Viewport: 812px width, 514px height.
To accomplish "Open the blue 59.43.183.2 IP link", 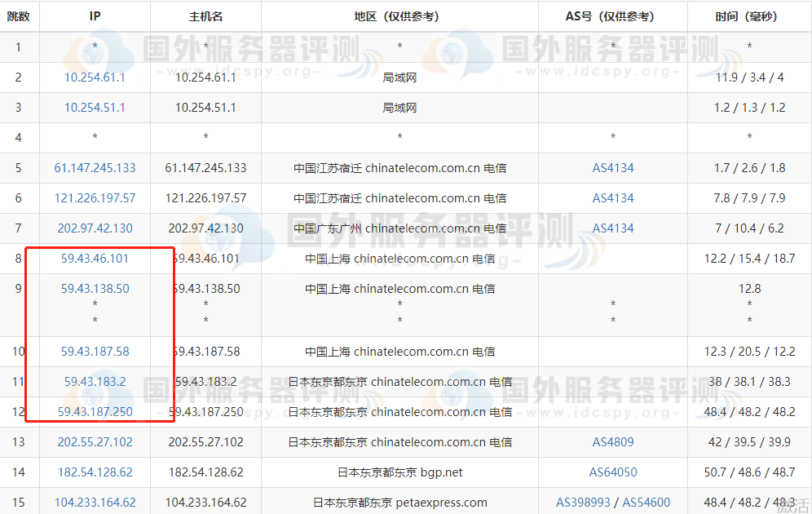I will pyautogui.click(x=95, y=382).
